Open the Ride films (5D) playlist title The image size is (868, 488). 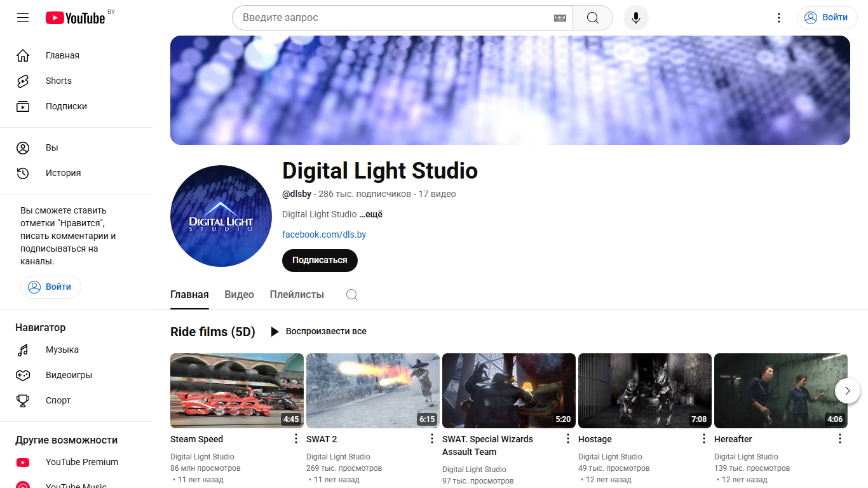213,332
